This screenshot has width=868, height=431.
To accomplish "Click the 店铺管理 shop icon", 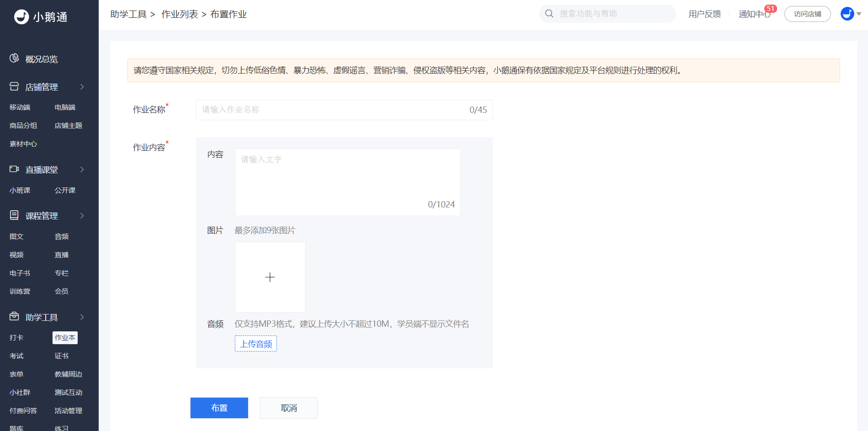I will [x=14, y=86].
